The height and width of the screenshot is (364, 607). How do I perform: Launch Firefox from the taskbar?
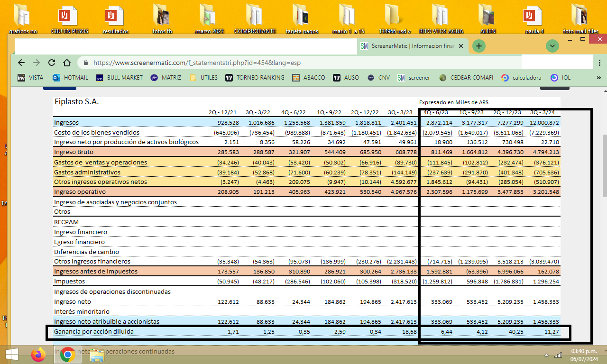pos(39,354)
